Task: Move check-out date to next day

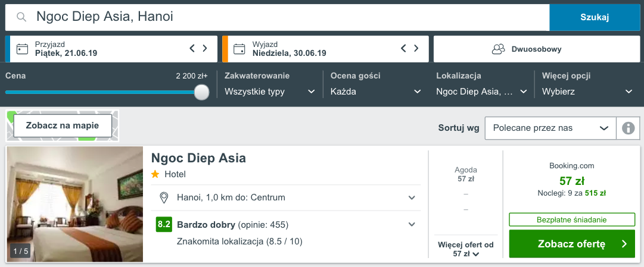Action: tap(416, 48)
